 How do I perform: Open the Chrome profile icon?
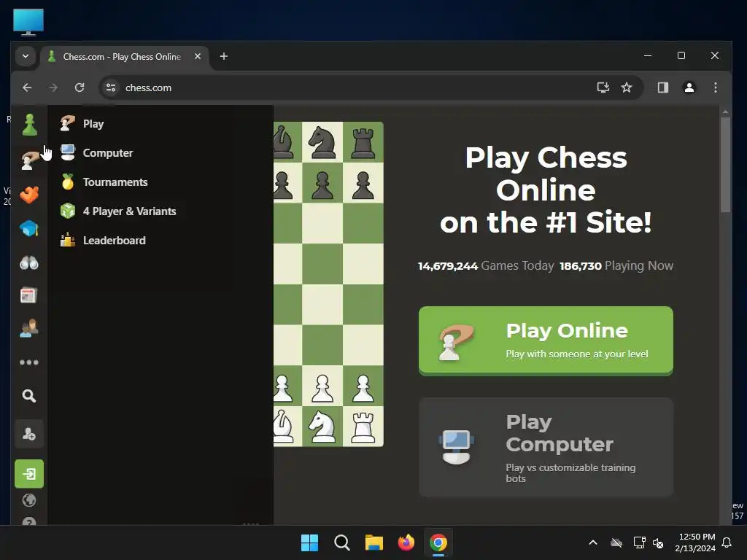click(x=689, y=87)
